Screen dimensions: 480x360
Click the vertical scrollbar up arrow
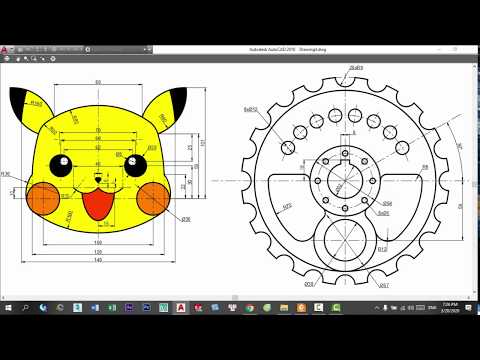click(475, 67)
